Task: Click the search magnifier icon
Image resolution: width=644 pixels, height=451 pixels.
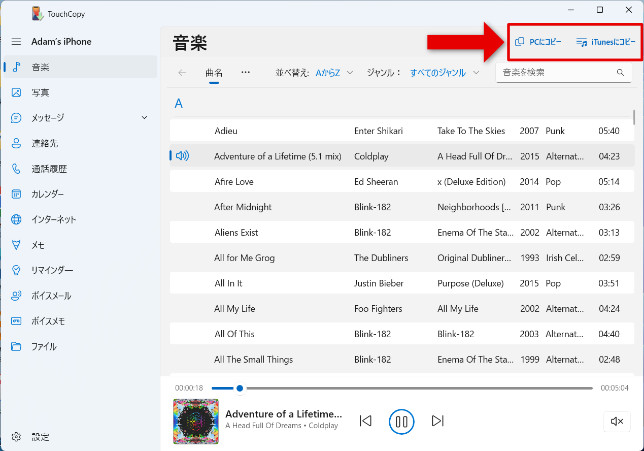Action: (x=621, y=73)
